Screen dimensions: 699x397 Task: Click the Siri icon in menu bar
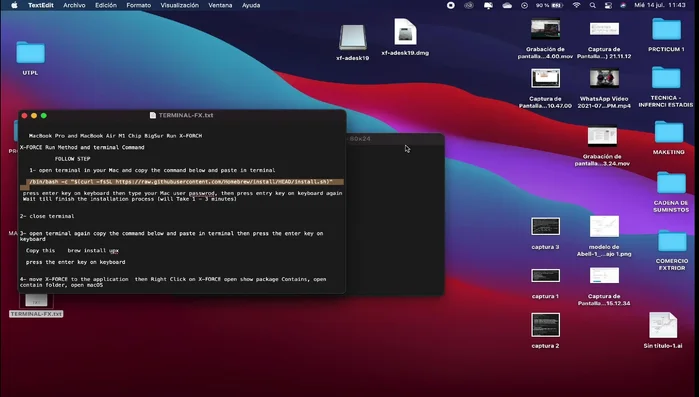[x=623, y=5]
